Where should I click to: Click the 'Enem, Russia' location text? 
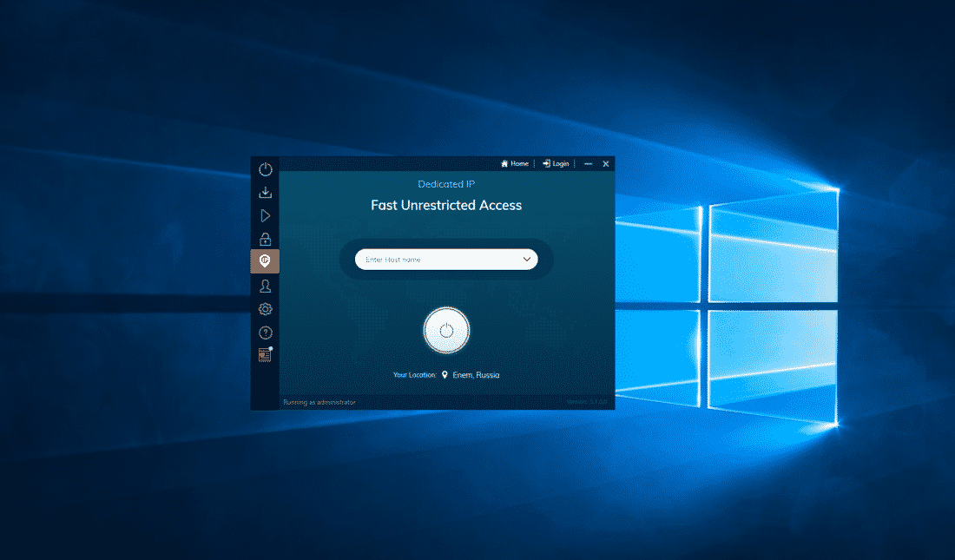(476, 375)
